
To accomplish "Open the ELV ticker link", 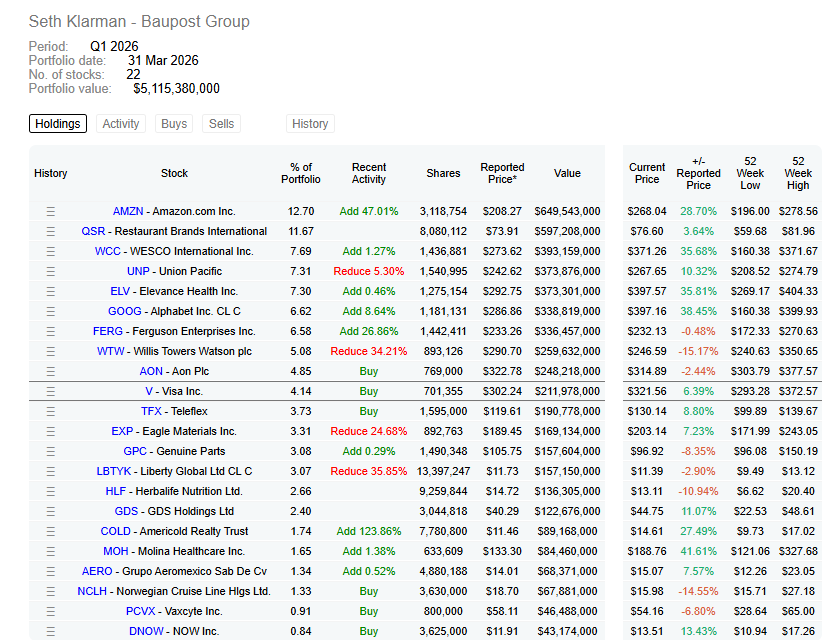I will click(120, 291).
